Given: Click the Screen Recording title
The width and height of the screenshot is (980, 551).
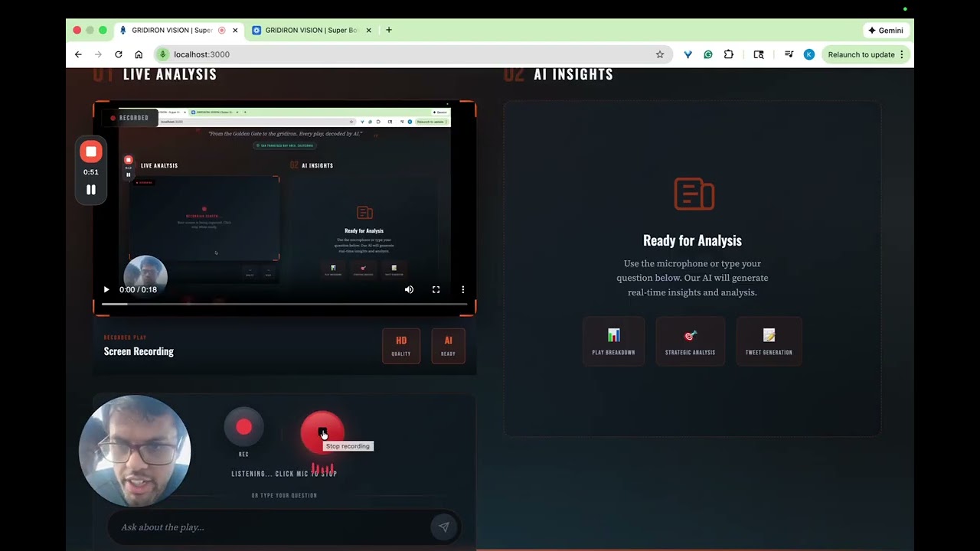Looking at the screenshot, I should [x=139, y=351].
